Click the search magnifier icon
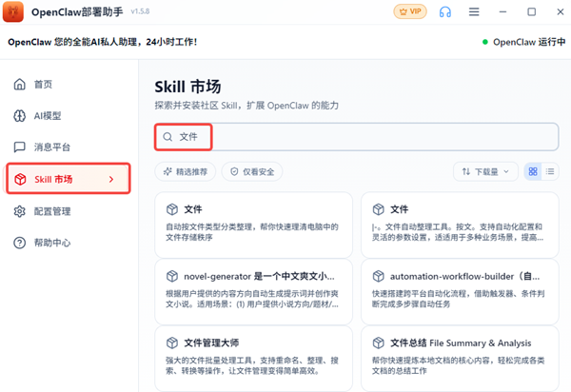The height and width of the screenshot is (392, 571). [x=167, y=137]
